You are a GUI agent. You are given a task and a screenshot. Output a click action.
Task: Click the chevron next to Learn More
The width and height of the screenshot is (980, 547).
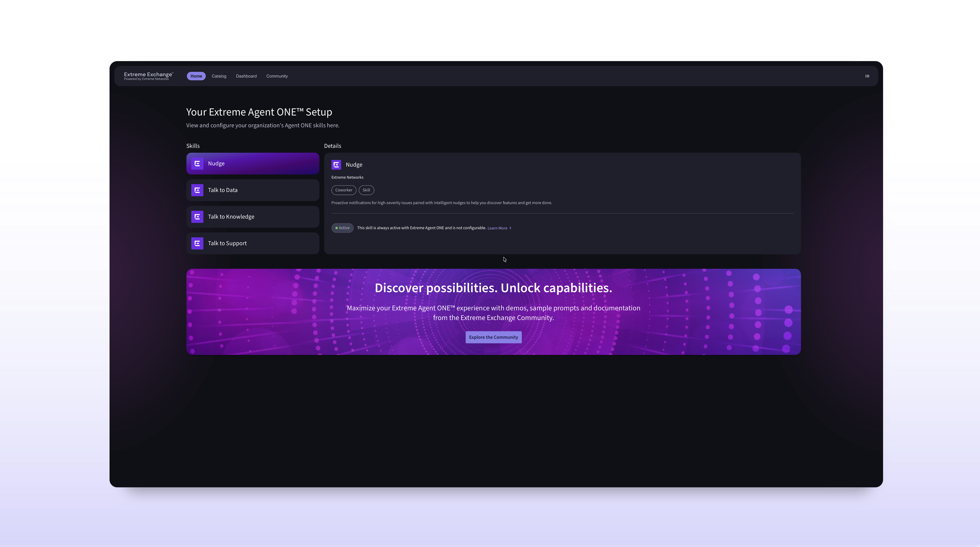pos(510,228)
